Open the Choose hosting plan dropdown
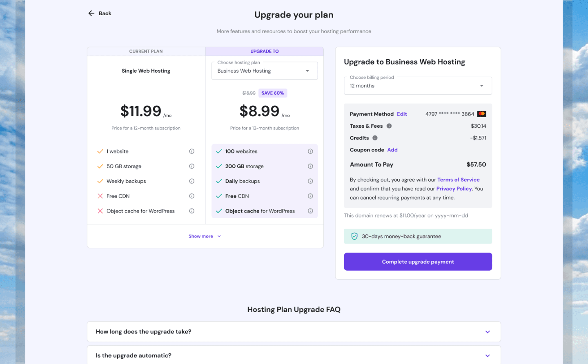 click(265, 71)
